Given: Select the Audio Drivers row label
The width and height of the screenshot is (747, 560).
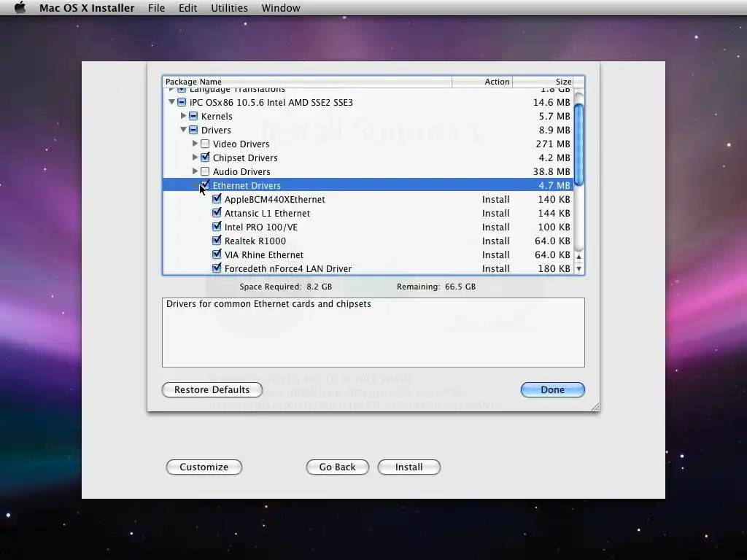Looking at the screenshot, I should coord(241,171).
